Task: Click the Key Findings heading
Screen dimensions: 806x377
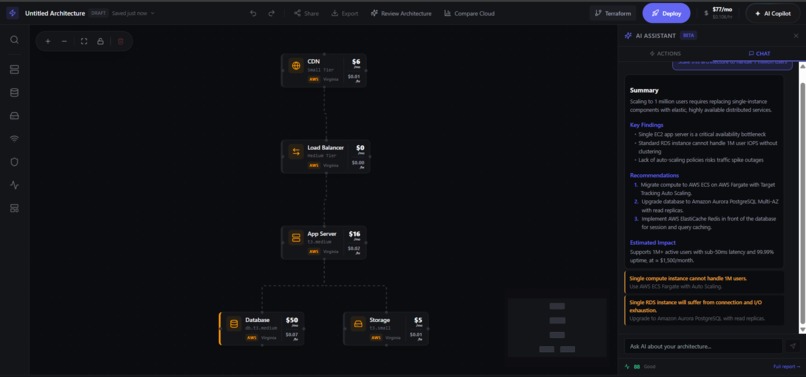Action: [646, 125]
